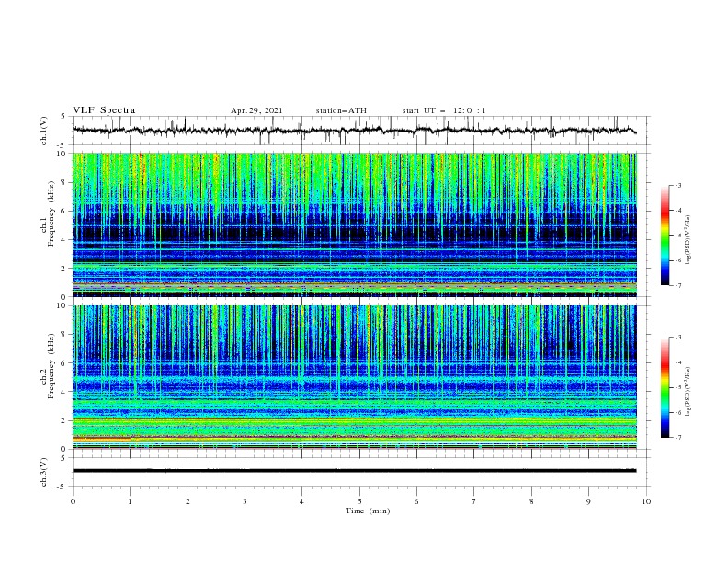Image resolution: width=728 pixels, height=563 pixels.
Task: Click the "2" kHz tick on ch.1 spectrogram
Action: pyautogui.click(x=64, y=269)
